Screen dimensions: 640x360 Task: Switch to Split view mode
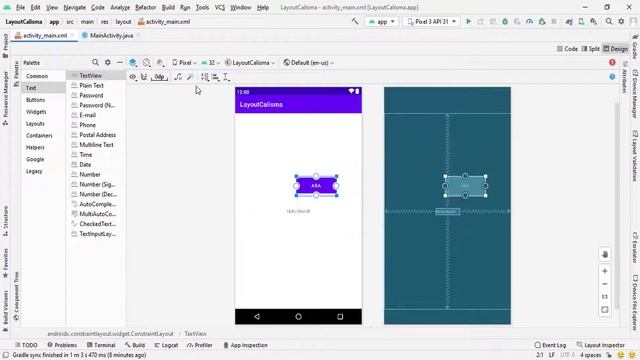tap(591, 49)
